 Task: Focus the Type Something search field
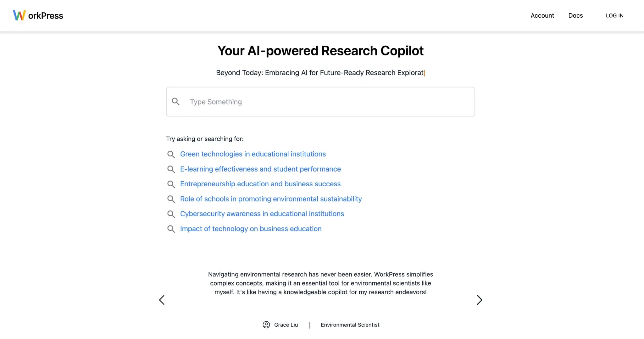[x=320, y=102]
